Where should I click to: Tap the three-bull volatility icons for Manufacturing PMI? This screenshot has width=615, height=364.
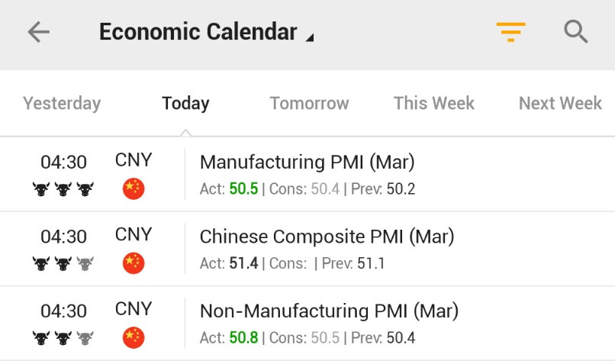click(63, 188)
